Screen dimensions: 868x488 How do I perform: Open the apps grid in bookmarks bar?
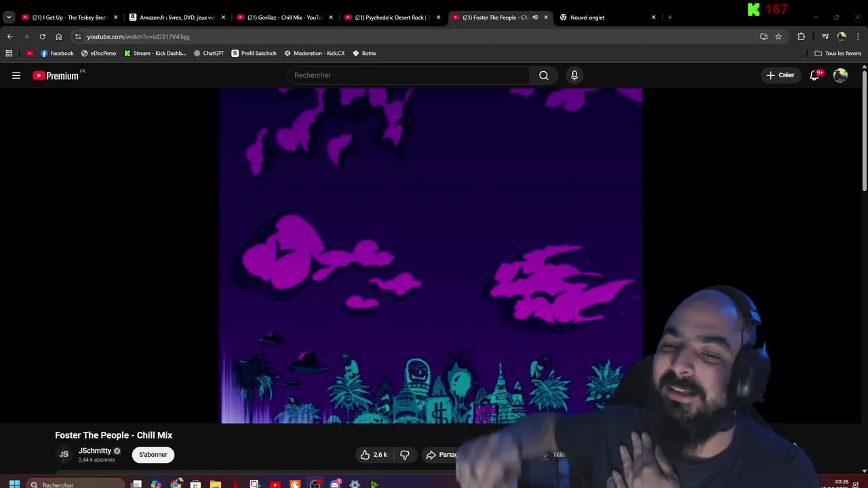9,53
